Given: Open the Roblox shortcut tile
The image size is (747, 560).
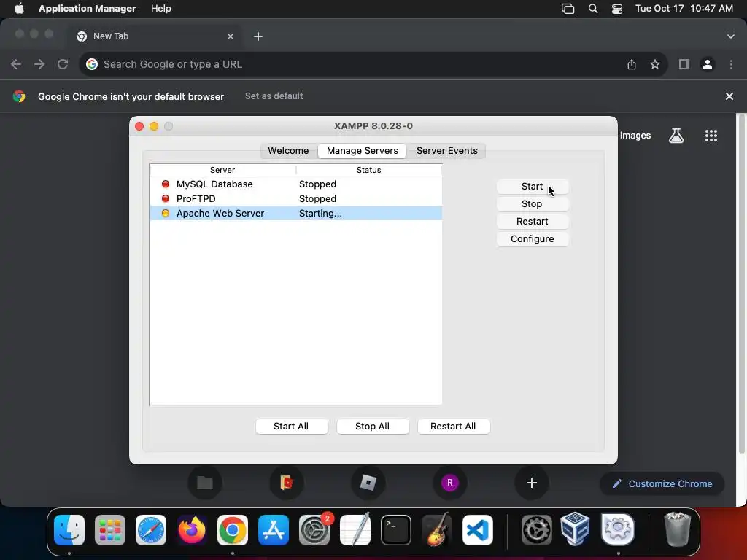Looking at the screenshot, I should pyautogui.click(x=368, y=483).
